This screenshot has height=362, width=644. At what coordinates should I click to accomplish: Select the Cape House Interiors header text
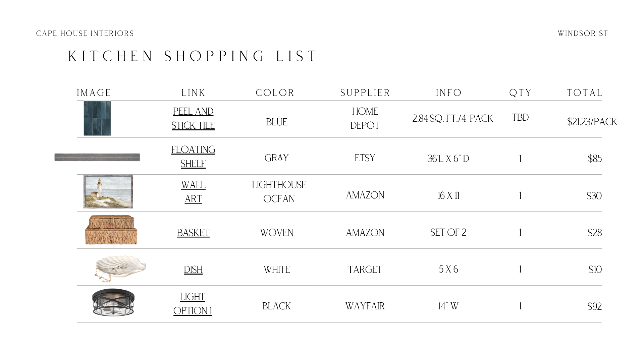point(85,34)
